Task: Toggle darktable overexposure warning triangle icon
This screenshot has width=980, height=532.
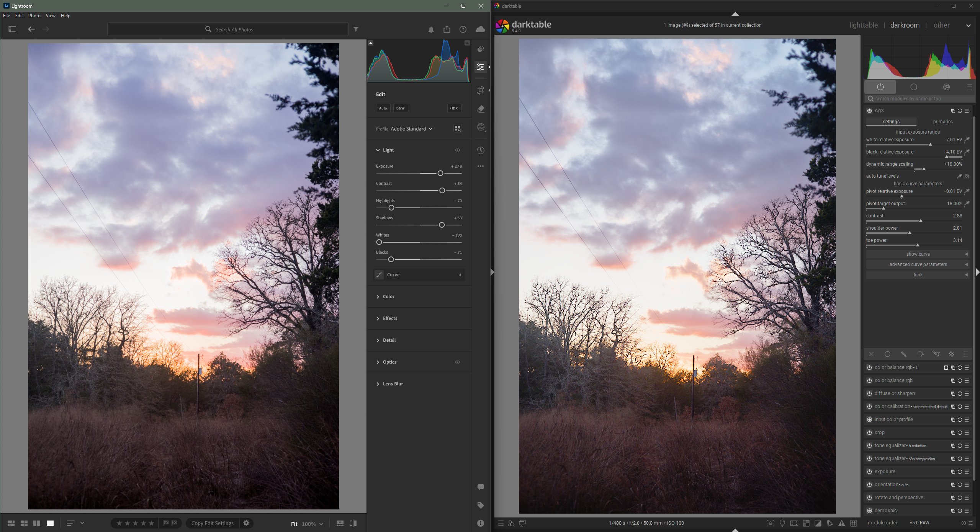Action: pos(842,523)
